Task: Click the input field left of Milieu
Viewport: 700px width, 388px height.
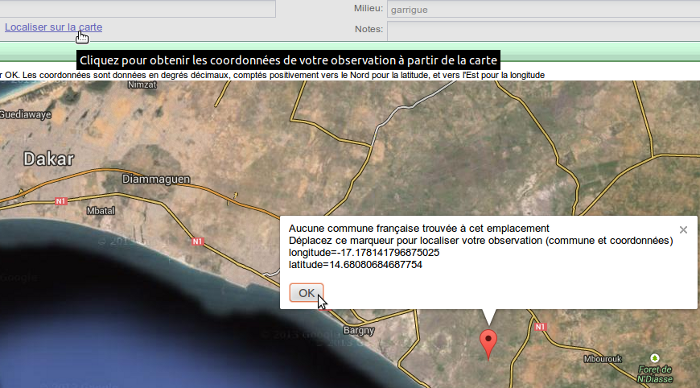Action: coord(138,8)
